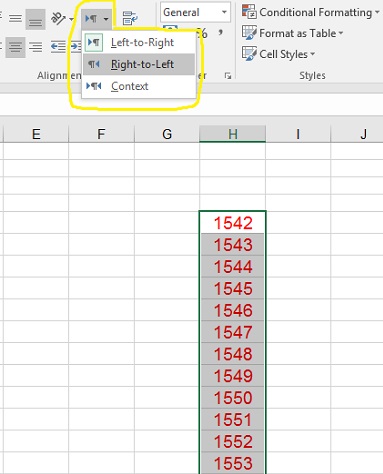Choose Right-to-Left from the direction menu

point(139,64)
